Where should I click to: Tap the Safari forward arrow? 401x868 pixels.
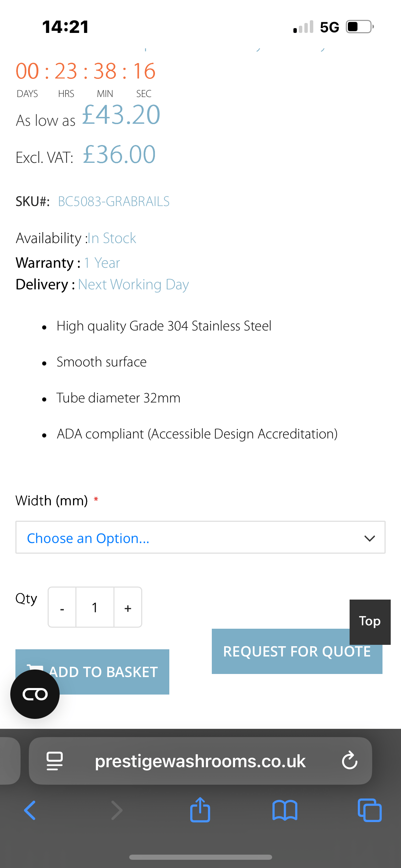[117, 810]
